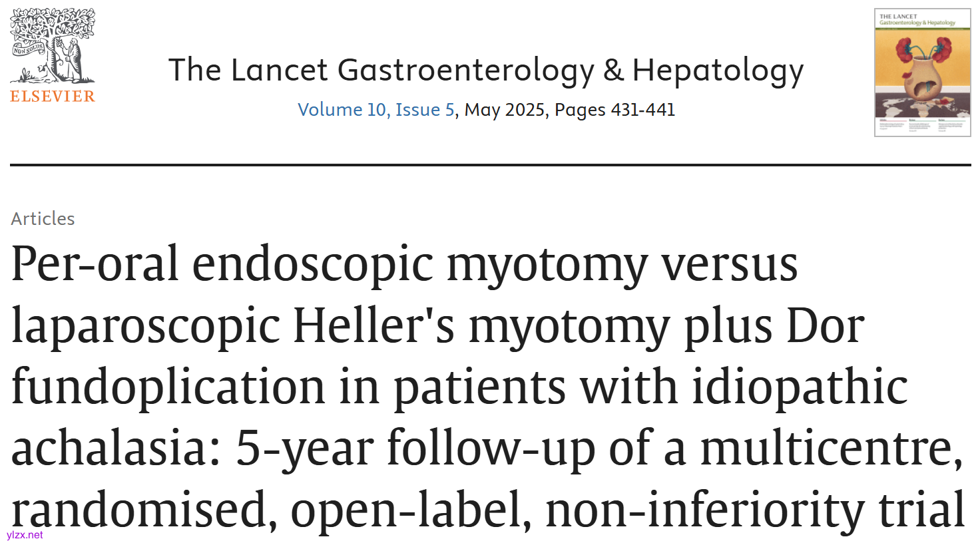Select the "Articles" section label
The width and height of the screenshot is (980, 545).
pos(43,219)
